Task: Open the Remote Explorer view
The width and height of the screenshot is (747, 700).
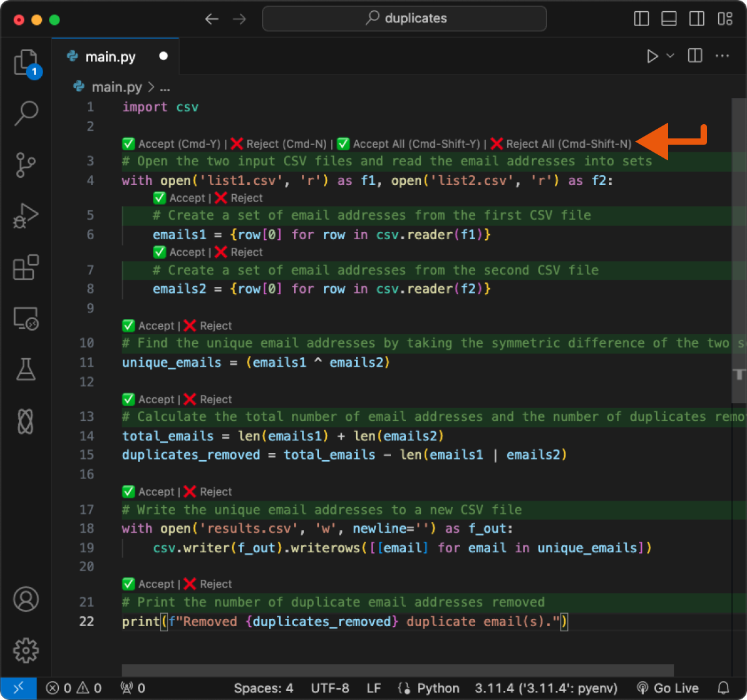Action: pos(26,319)
